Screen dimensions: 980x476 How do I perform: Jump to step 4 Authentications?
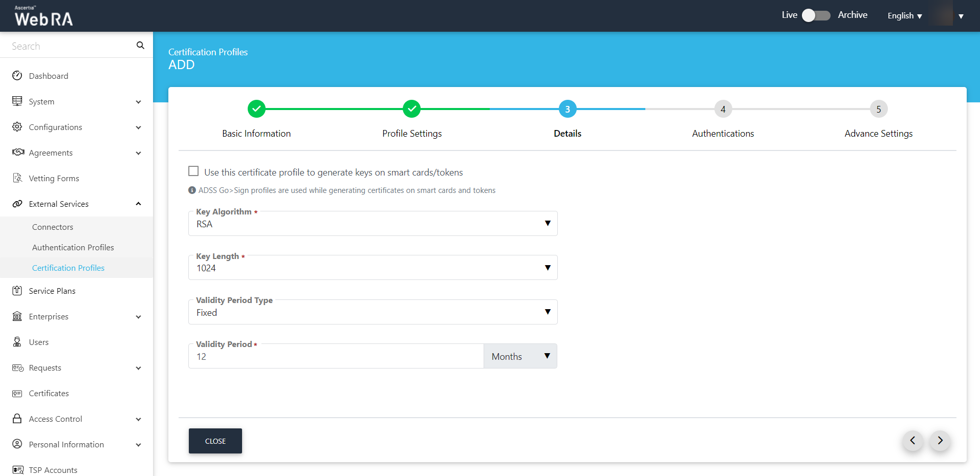pyautogui.click(x=723, y=109)
